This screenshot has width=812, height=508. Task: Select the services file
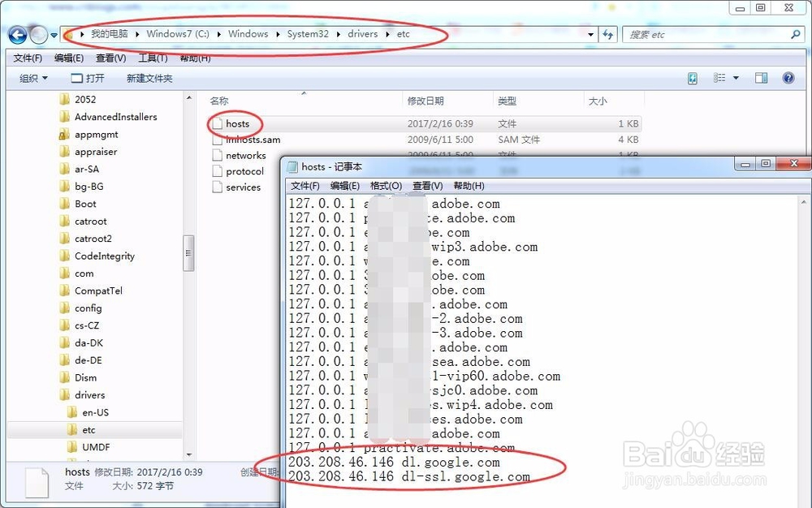point(243,187)
